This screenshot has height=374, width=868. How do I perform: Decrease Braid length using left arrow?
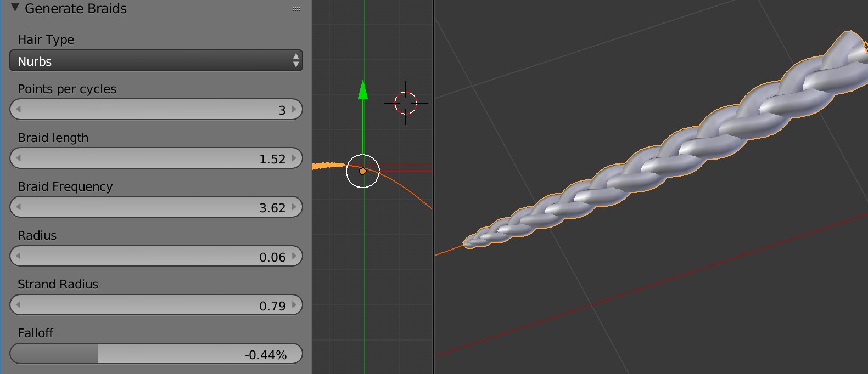click(18, 158)
